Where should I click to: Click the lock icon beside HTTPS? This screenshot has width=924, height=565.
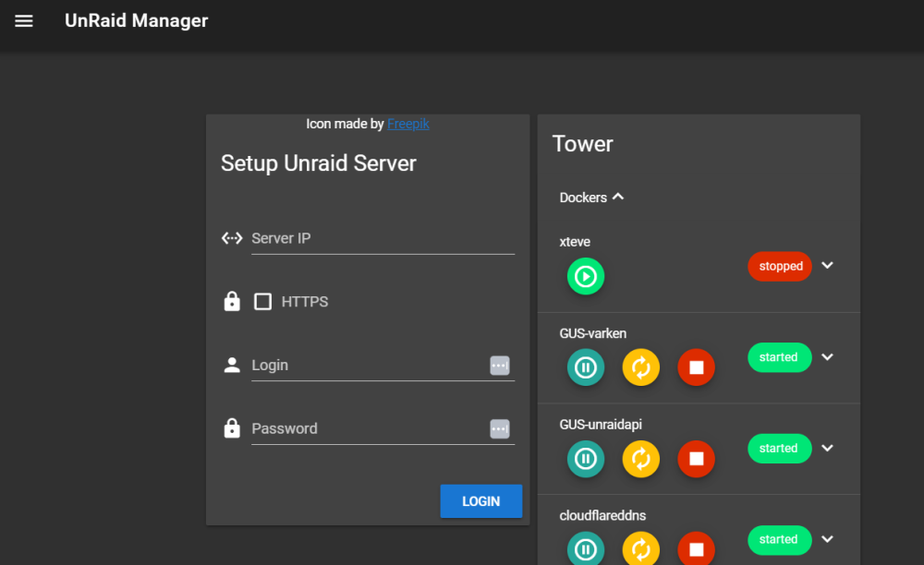pos(232,301)
